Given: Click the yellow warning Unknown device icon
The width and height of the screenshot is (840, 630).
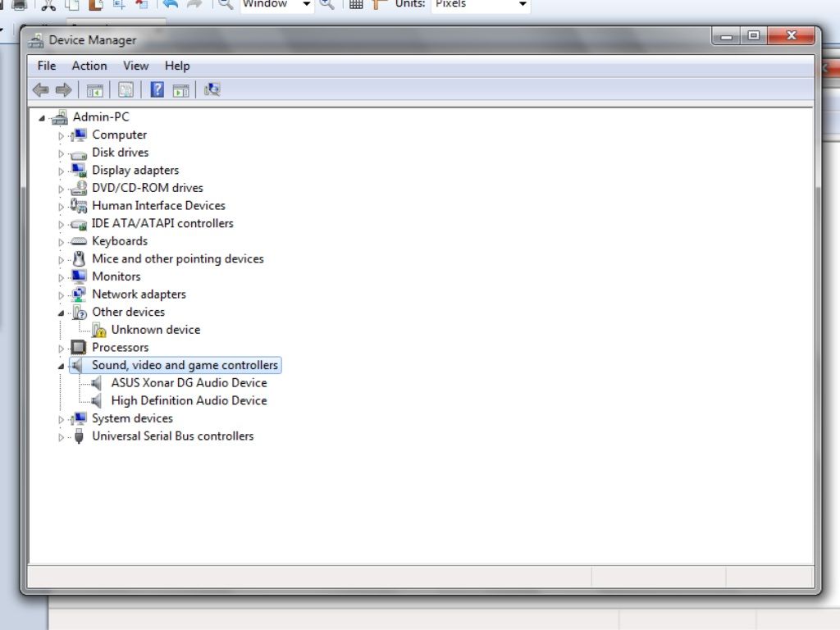Looking at the screenshot, I should [98, 330].
